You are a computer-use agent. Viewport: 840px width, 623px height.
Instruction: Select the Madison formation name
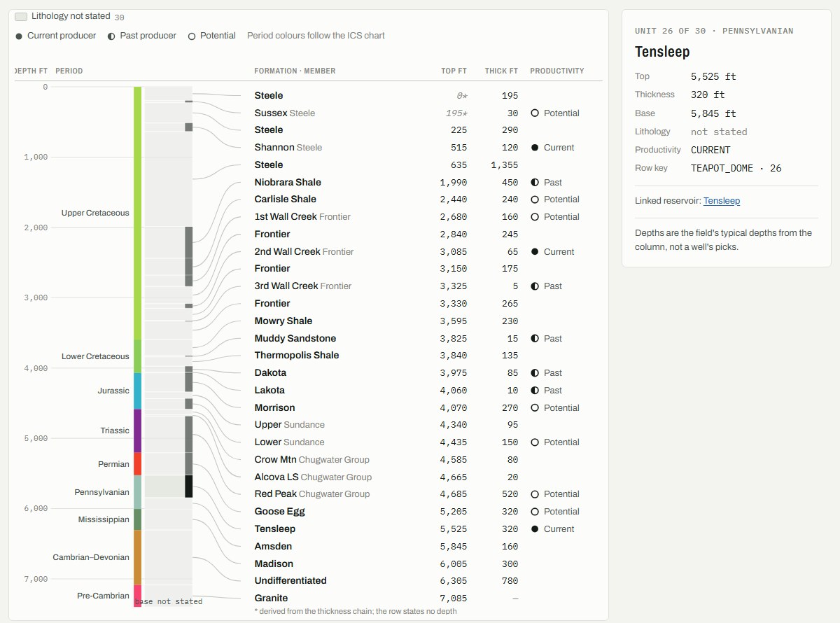point(274,563)
